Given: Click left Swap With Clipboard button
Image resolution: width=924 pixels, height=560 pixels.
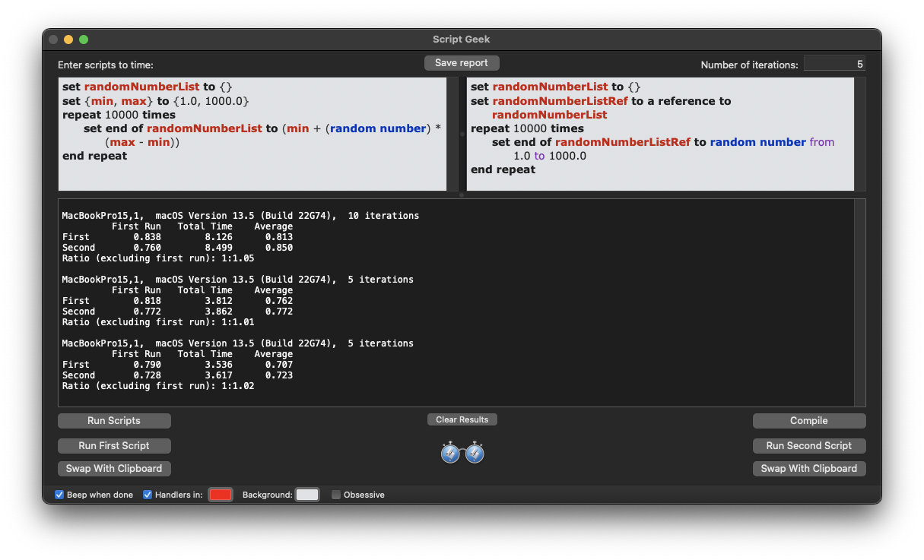Looking at the screenshot, I should [114, 468].
